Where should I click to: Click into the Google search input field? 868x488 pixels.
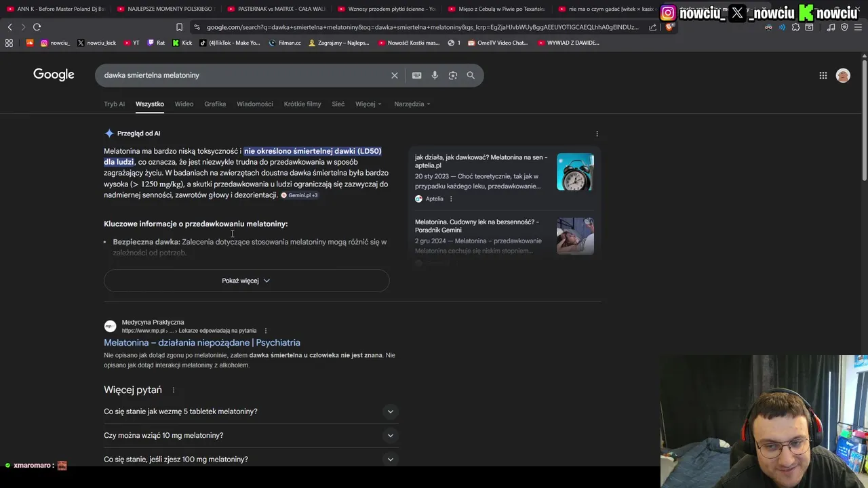click(x=244, y=75)
